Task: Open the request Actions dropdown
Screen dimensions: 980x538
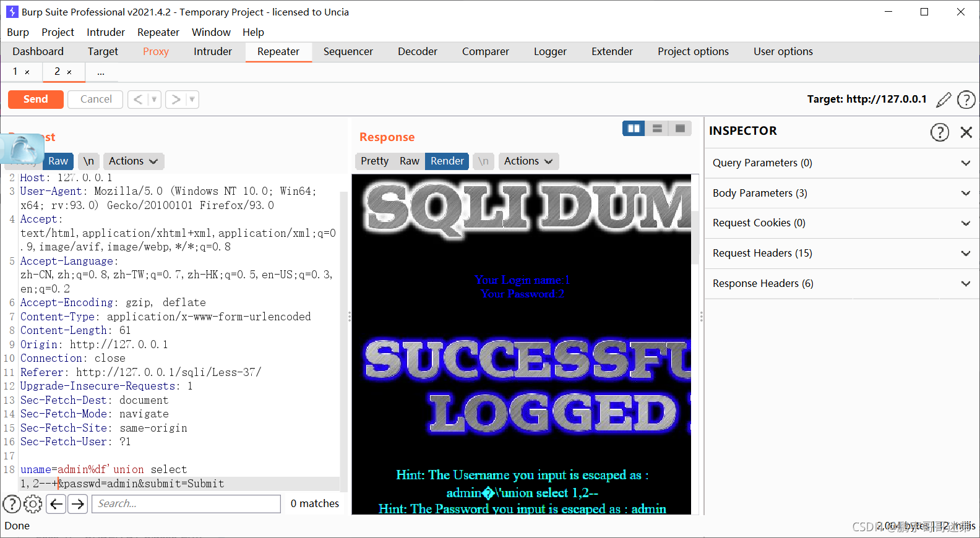Action: (133, 161)
